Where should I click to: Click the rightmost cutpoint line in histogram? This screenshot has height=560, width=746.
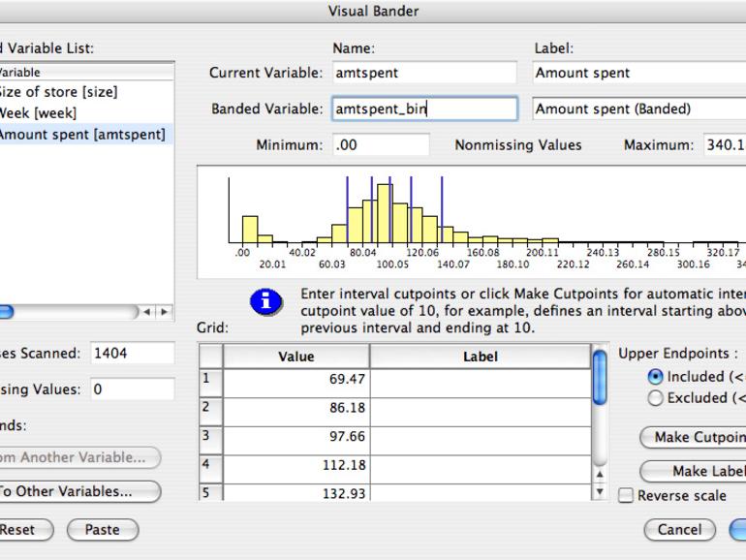pyautogui.click(x=442, y=210)
